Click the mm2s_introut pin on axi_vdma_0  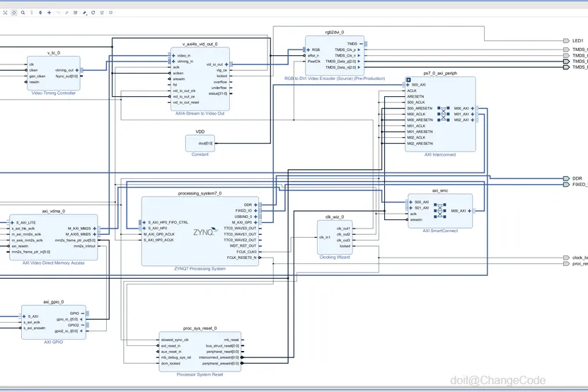point(84,246)
